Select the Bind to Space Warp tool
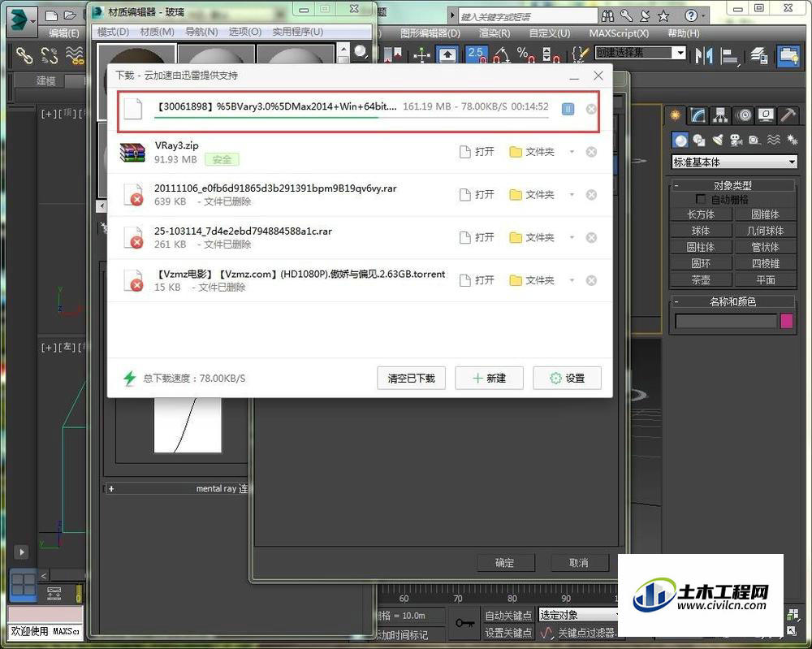 click(x=75, y=55)
